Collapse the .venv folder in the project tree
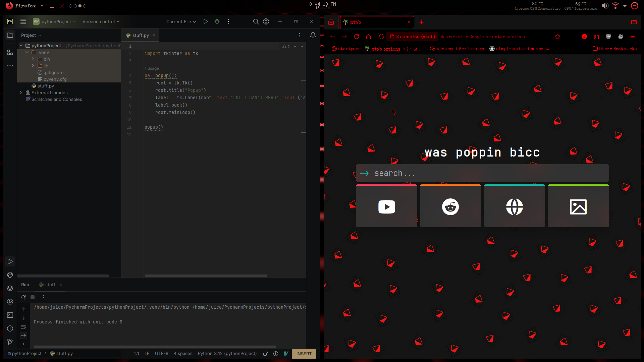 pos(27,52)
